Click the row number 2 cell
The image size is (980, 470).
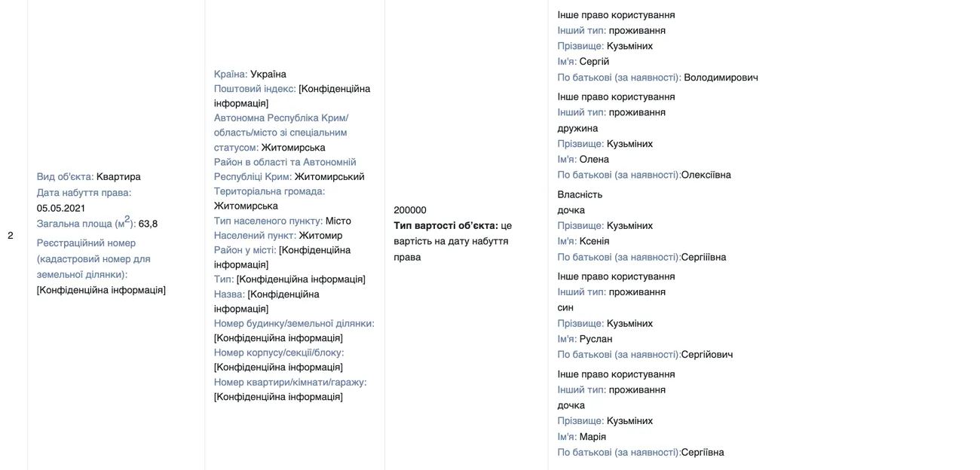[11, 236]
